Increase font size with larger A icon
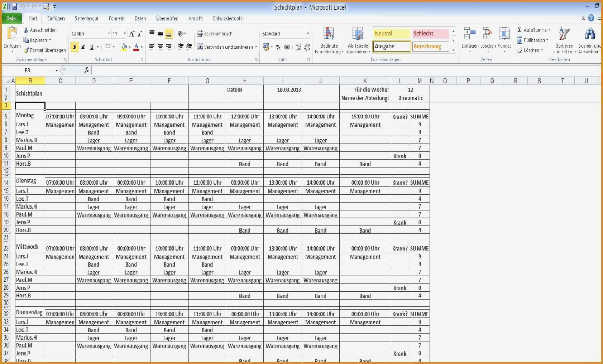 tap(132, 34)
